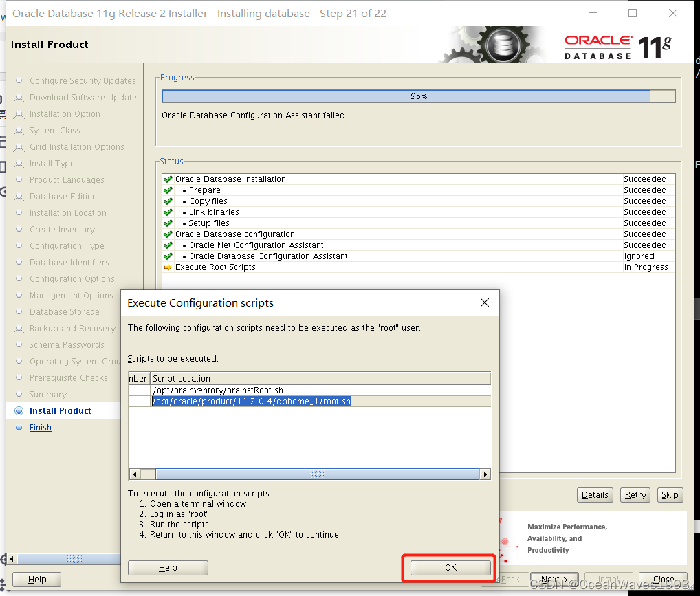Image resolution: width=700 pixels, height=596 pixels.
Task: Click the 95% progress bar
Action: pos(418,96)
